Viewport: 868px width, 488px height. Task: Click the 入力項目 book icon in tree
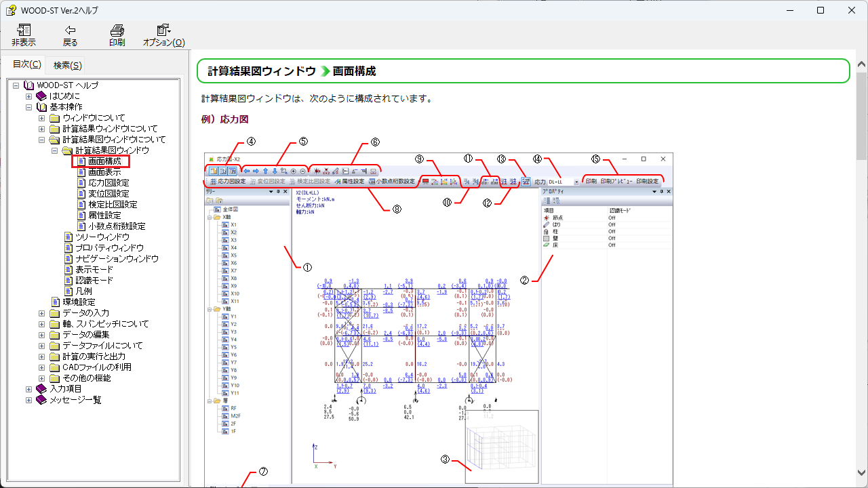pyautogui.click(x=41, y=389)
